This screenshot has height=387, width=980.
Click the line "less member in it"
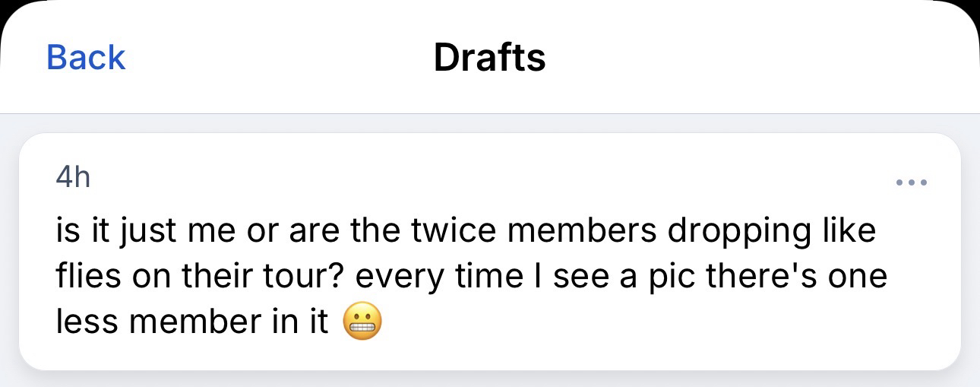click(191, 322)
